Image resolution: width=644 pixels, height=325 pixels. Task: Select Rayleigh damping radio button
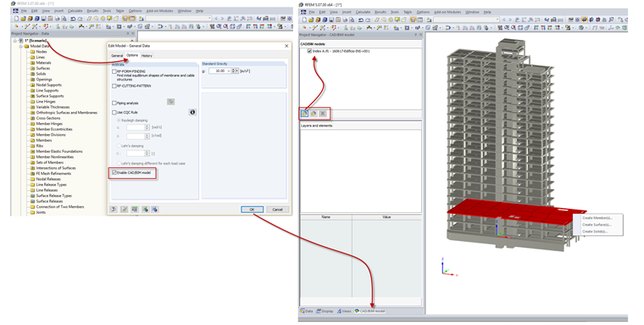(119, 120)
